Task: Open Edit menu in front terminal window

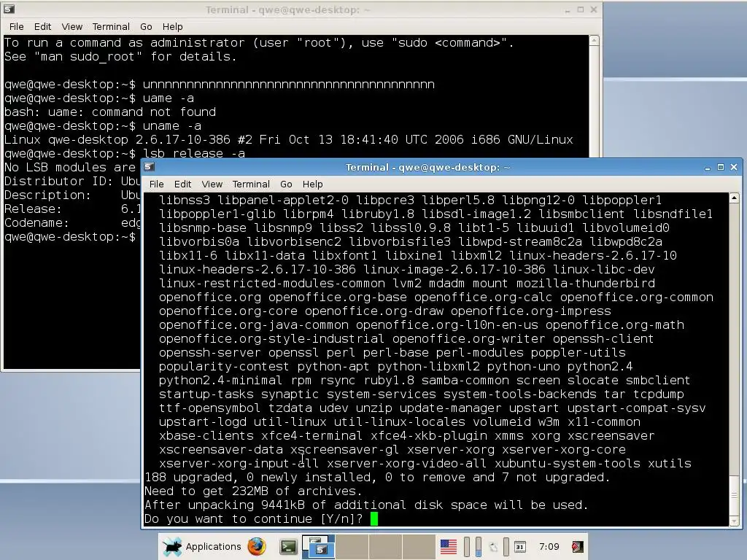Action: (182, 184)
